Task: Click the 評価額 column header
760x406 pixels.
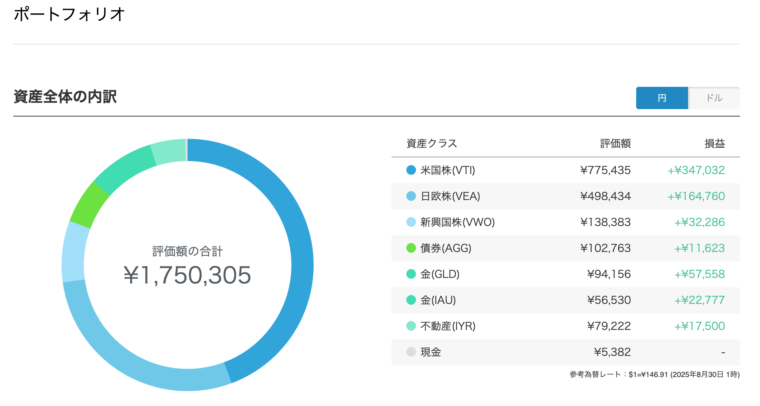Action: tap(616, 143)
